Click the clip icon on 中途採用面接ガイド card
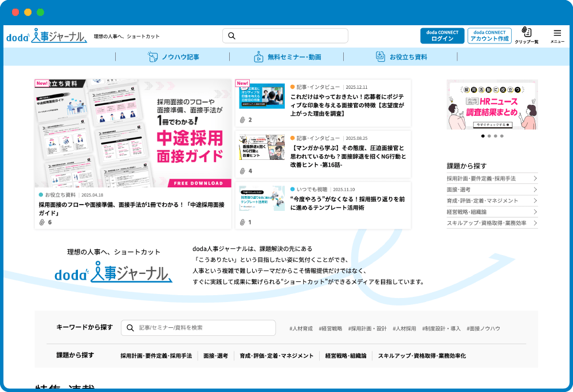Image resolution: width=573 pixels, height=392 pixels. click(41, 222)
